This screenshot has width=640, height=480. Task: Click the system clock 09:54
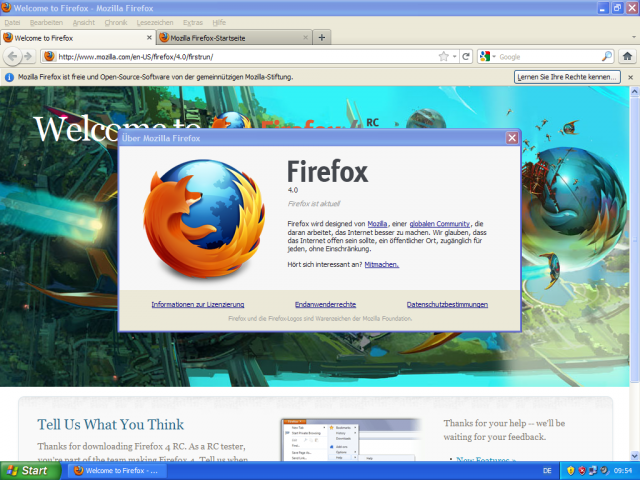pos(623,471)
